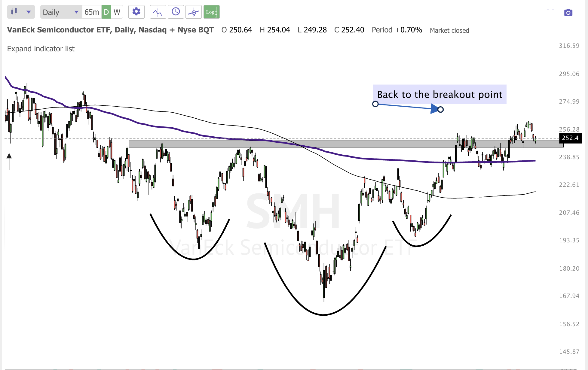Select the 65m timeframe
Viewport: 588px width, 370px height.
(x=91, y=12)
